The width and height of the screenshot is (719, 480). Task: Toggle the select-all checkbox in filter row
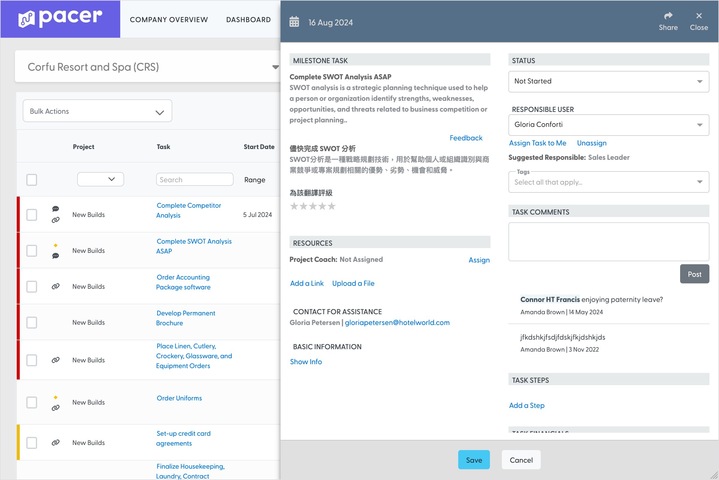pos(32,180)
